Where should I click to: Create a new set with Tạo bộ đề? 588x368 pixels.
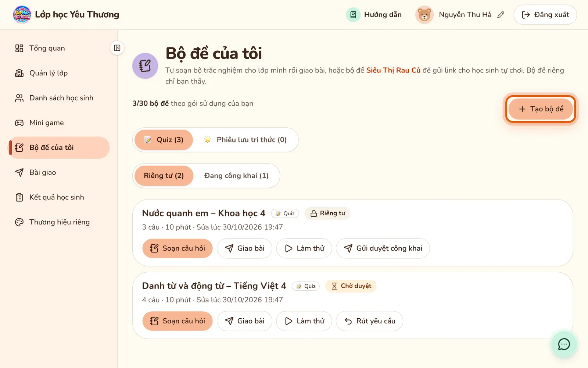[x=541, y=109]
